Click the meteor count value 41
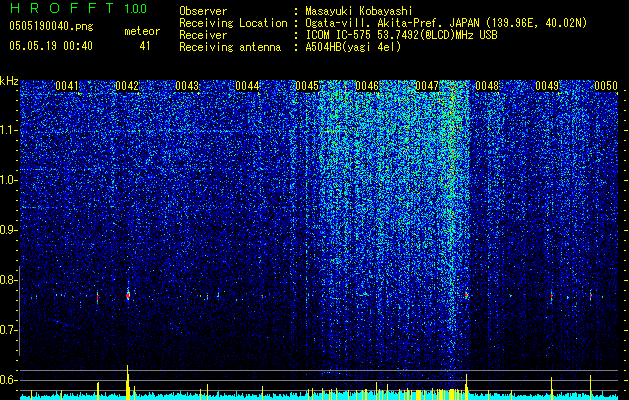The height and width of the screenshot is (400, 629). 145,46
